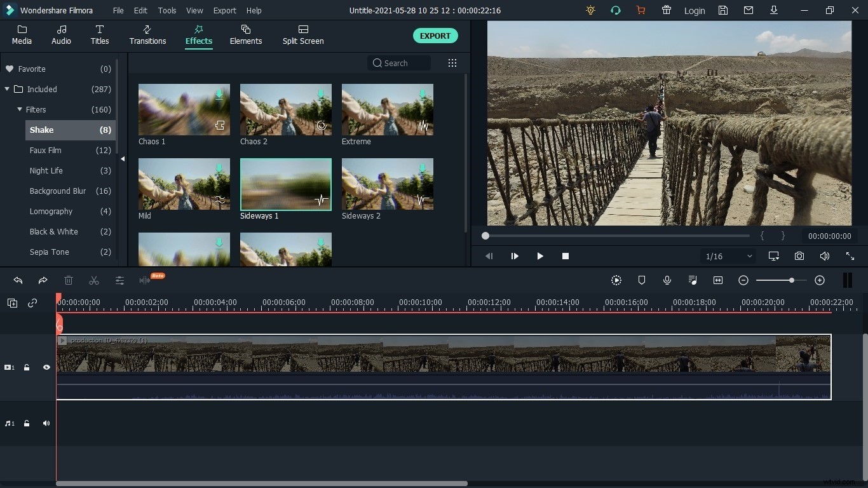Expand the Filters category list
The height and width of the screenshot is (488, 868).
(20, 109)
